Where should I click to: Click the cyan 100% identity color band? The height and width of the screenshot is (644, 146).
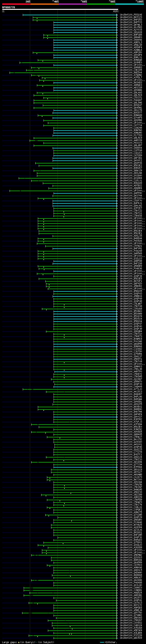click(130, 4)
